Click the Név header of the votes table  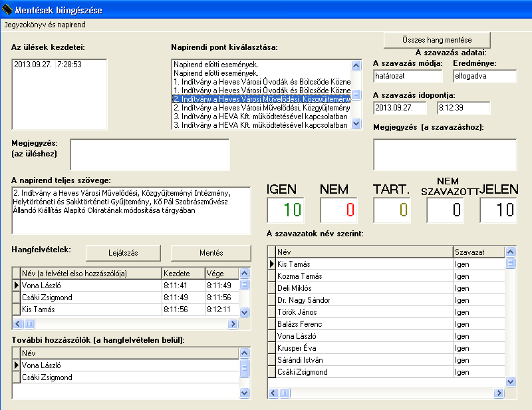[x=364, y=252]
